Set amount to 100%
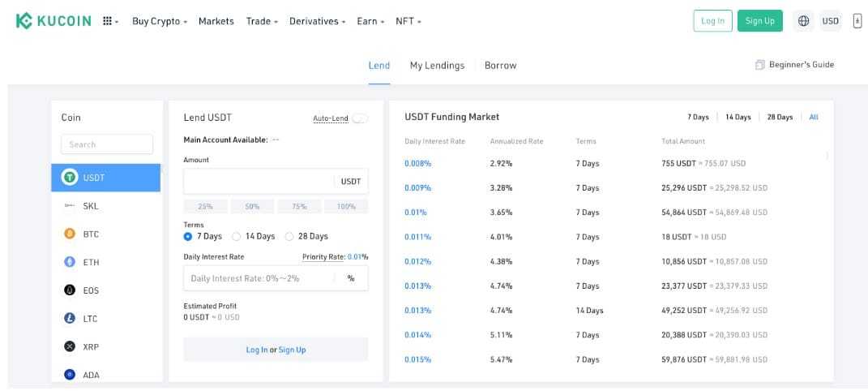Screen dimensions: 868x391 click(x=346, y=206)
